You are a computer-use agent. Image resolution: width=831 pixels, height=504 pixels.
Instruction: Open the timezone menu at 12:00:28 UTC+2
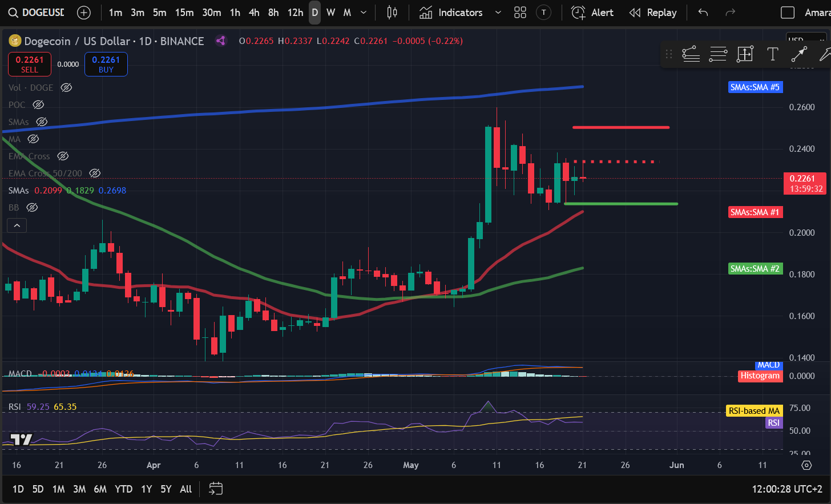point(787,489)
